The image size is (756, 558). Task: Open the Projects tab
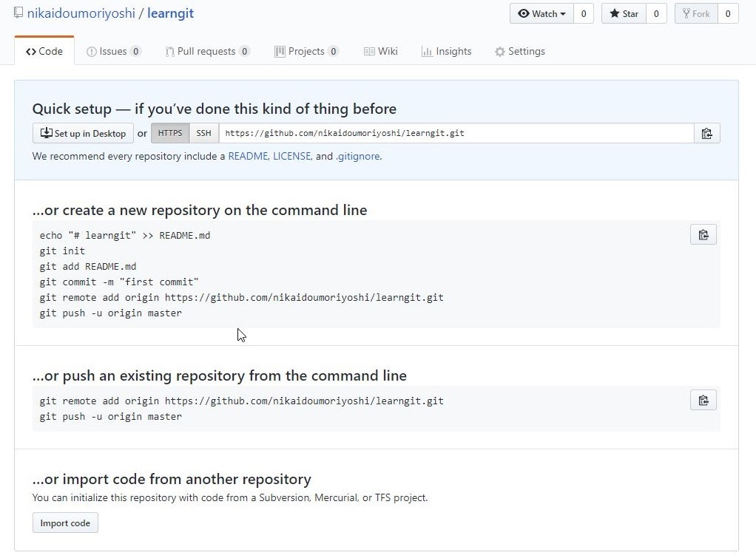pos(307,51)
